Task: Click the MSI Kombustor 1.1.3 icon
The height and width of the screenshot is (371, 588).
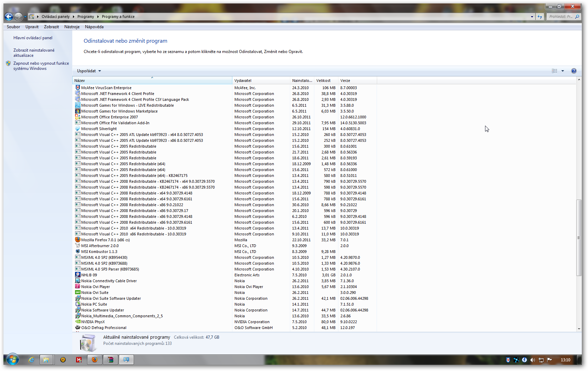Action: pos(78,252)
